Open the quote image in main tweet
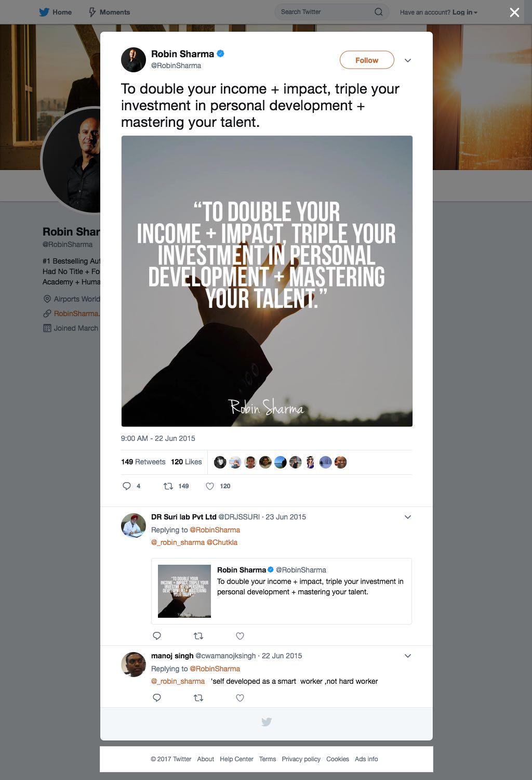Image resolution: width=532 pixels, height=780 pixels. [x=267, y=281]
